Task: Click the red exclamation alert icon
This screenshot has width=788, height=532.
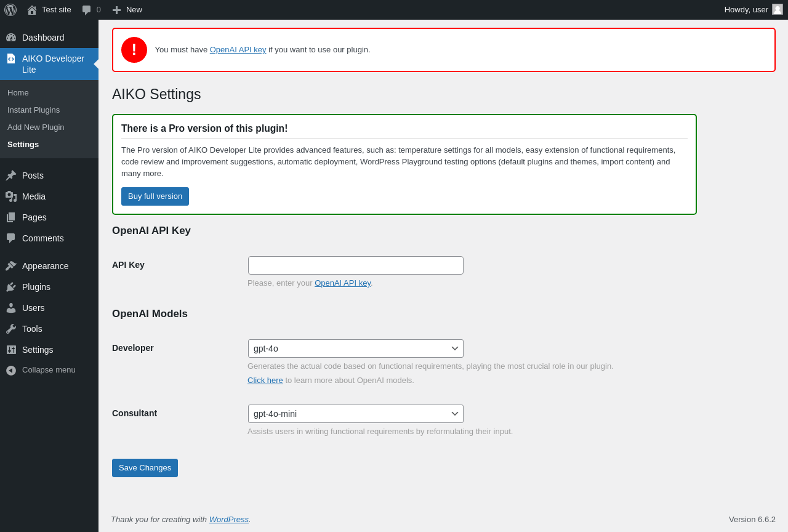Action: 134,50
